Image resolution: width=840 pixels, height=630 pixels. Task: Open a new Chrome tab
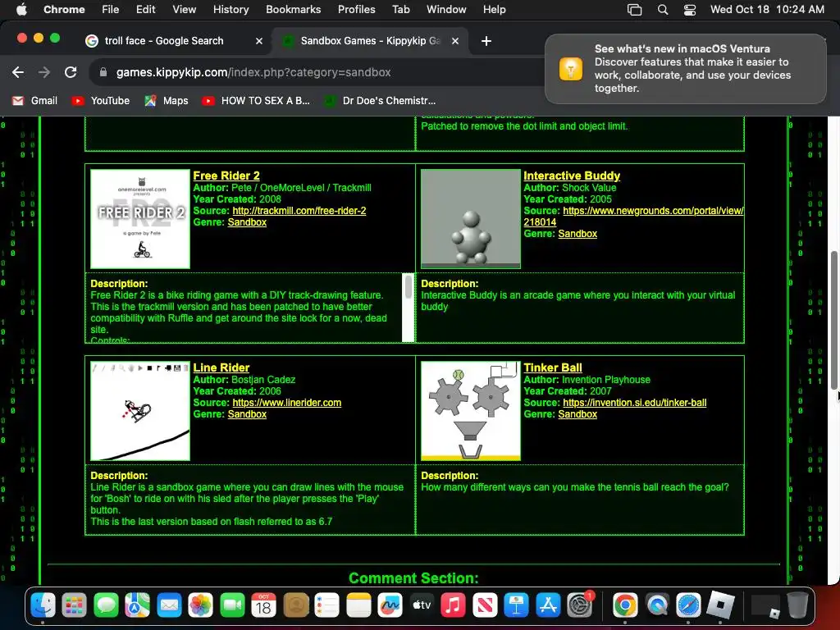486,41
